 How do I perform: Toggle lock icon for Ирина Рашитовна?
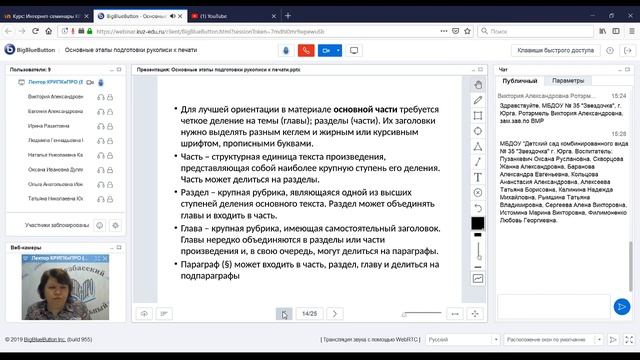pyautogui.click(x=110, y=126)
